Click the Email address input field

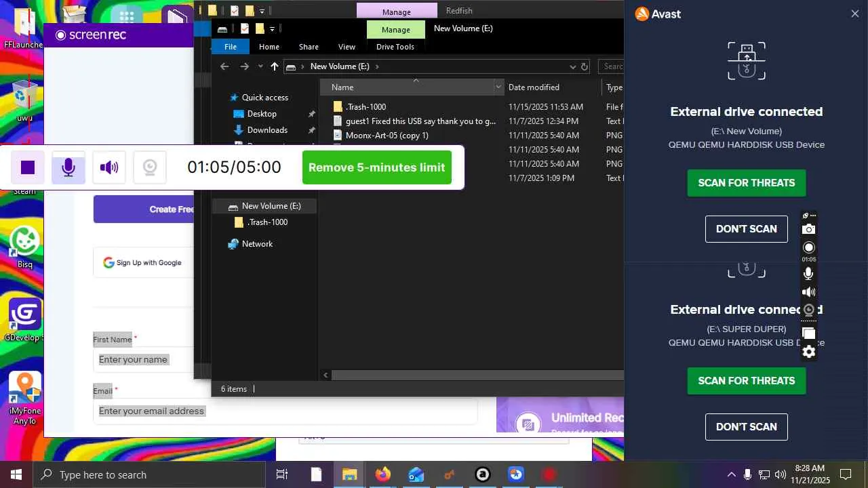[285, 411]
